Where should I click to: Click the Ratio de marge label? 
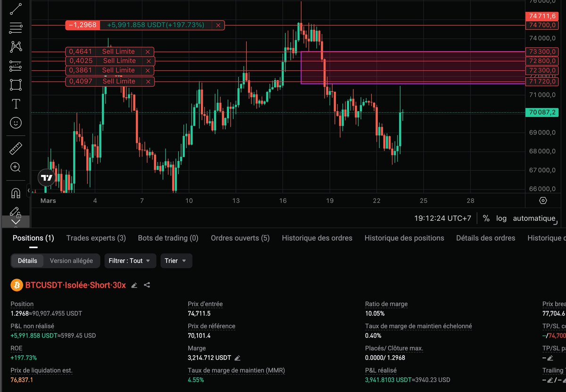[x=386, y=304]
